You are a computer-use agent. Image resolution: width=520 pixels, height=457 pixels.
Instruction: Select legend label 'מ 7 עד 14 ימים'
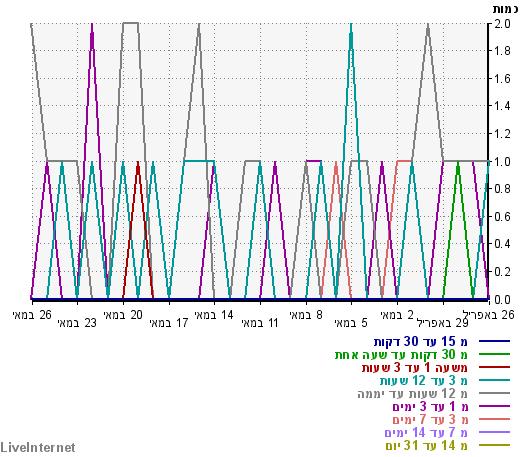coord(426,433)
